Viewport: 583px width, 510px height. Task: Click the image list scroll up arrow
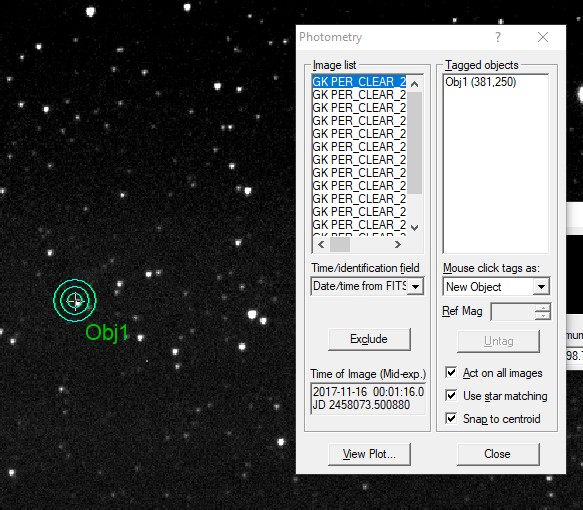click(x=415, y=84)
